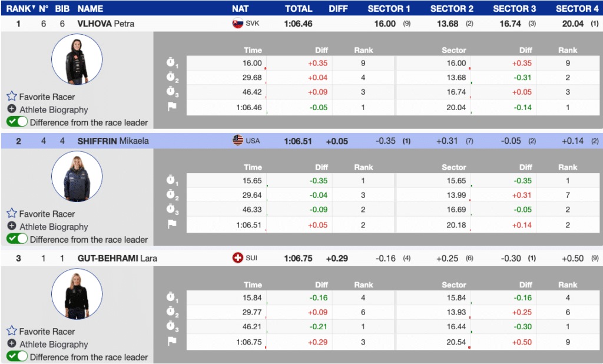This screenshot has height=364, width=603.
Task: Toggle Vlhova's Difference from the race leader switch
Action: 17,122
